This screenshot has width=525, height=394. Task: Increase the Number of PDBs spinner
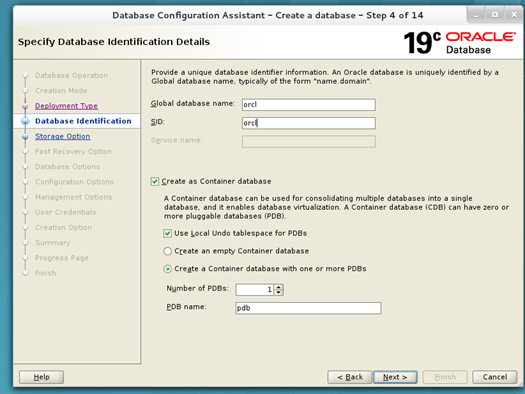[x=279, y=287]
